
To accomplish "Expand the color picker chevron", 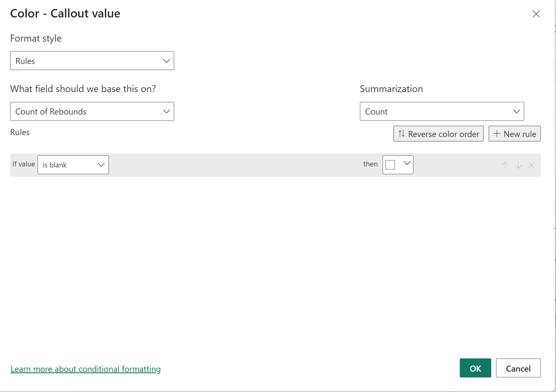I will click(407, 163).
